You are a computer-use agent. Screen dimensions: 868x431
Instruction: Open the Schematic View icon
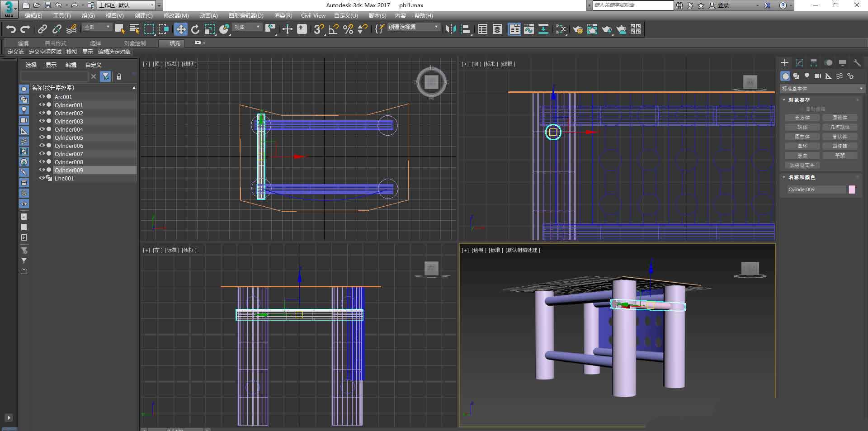543,29
